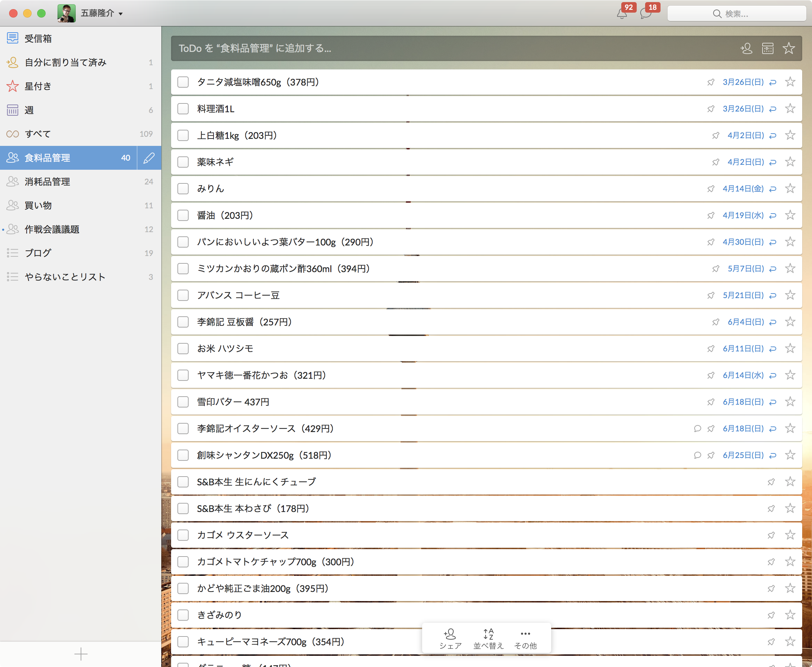Tick the お米 ハツシモ checkbox

point(183,349)
